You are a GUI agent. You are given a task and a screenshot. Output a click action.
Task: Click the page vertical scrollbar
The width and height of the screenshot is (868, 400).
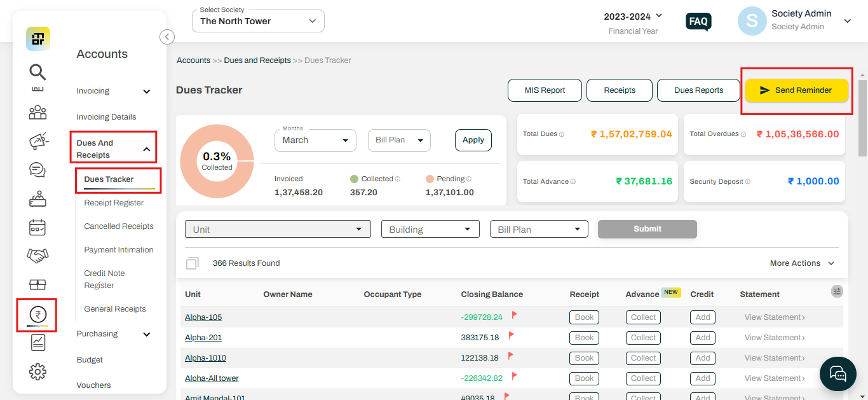click(x=862, y=118)
